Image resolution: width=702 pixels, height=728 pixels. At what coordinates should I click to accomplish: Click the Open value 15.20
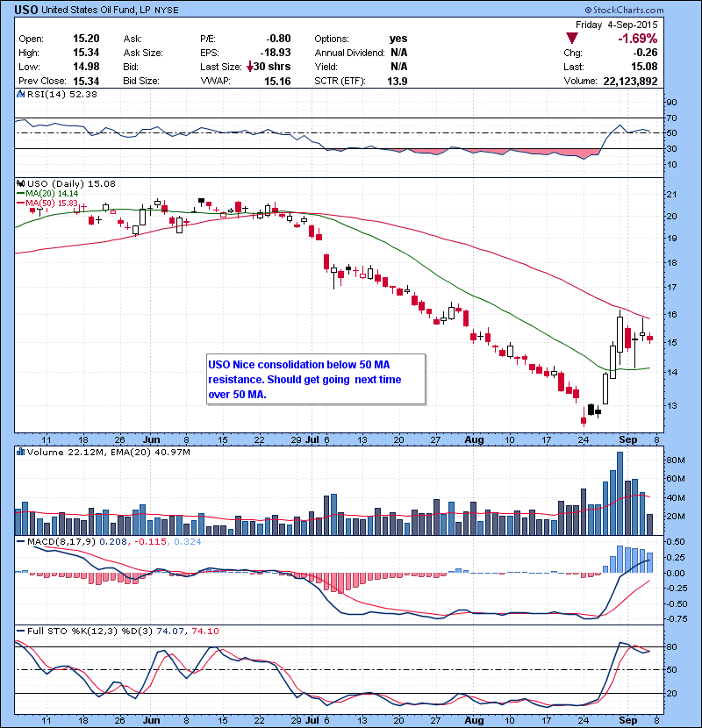coord(86,39)
